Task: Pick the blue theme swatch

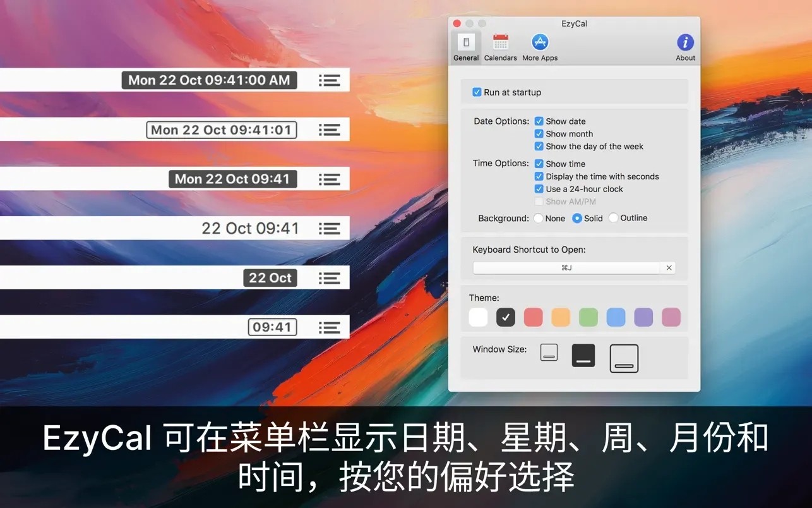Action: [x=616, y=317]
